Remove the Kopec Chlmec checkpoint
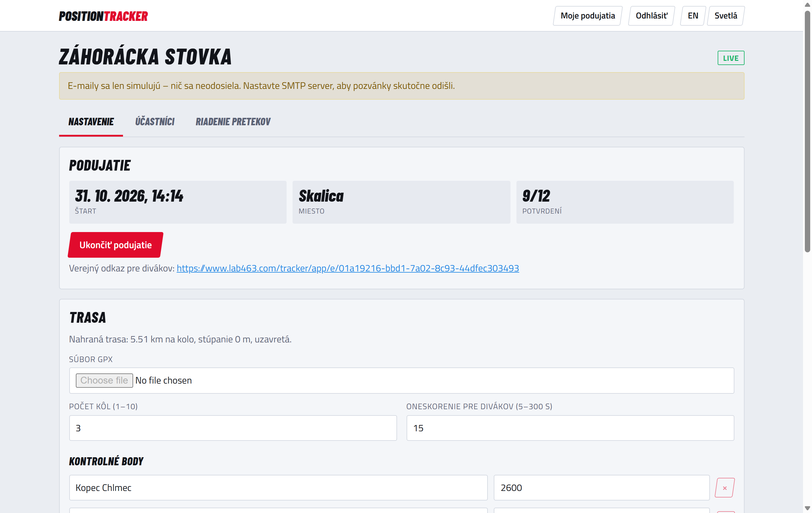This screenshot has height=513, width=812. pos(724,487)
